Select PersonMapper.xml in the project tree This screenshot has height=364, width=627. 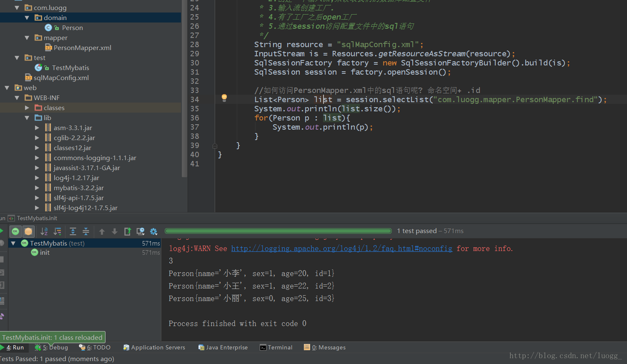82,48
